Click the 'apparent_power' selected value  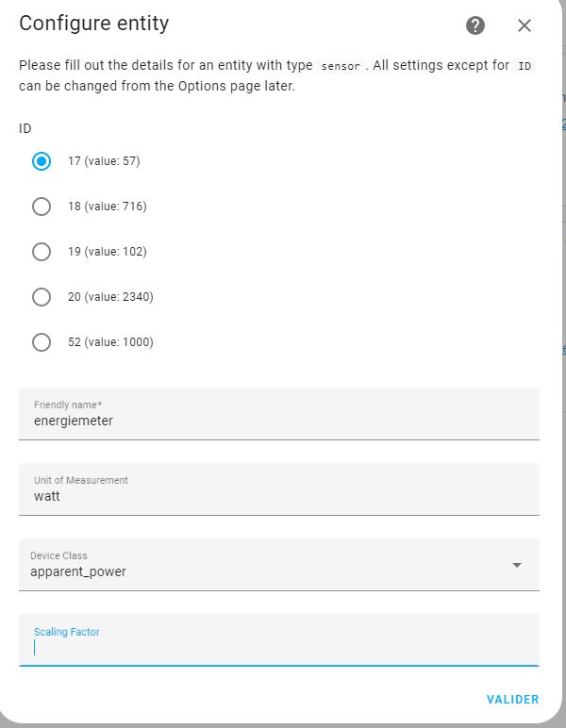pos(78,572)
